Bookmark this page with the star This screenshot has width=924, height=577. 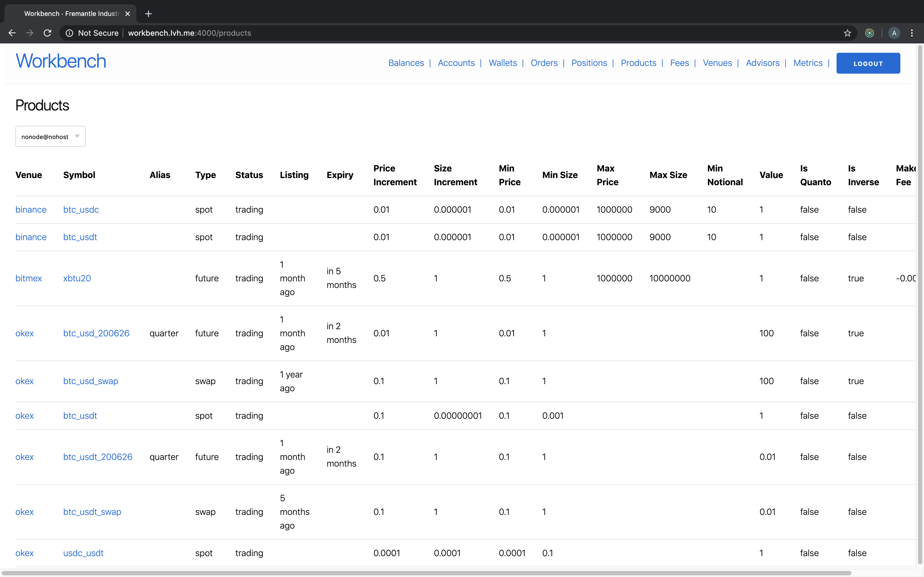click(x=847, y=33)
